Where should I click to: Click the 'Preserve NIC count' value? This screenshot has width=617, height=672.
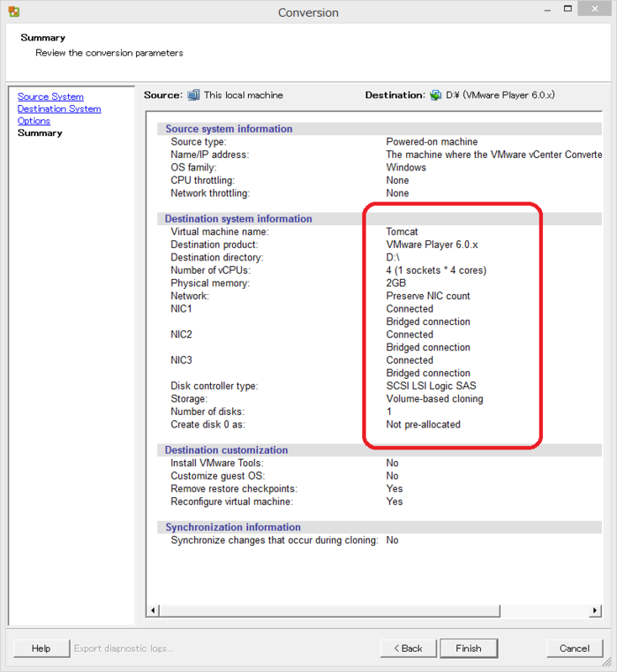428,296
